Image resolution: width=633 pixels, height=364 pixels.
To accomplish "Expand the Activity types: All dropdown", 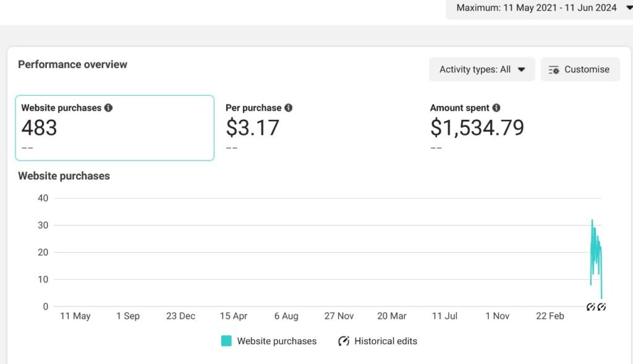I will (482, 70).
